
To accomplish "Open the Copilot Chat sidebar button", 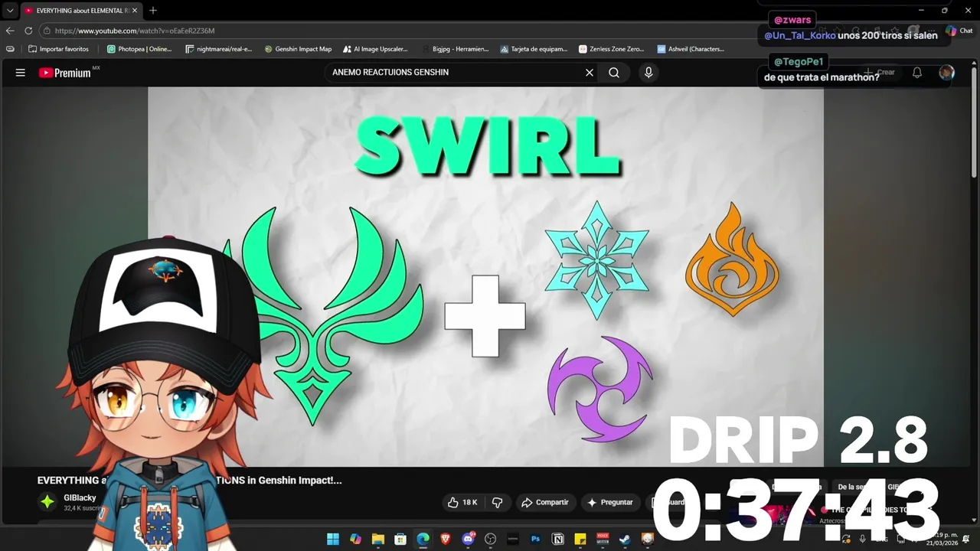I will coord(959,31).
